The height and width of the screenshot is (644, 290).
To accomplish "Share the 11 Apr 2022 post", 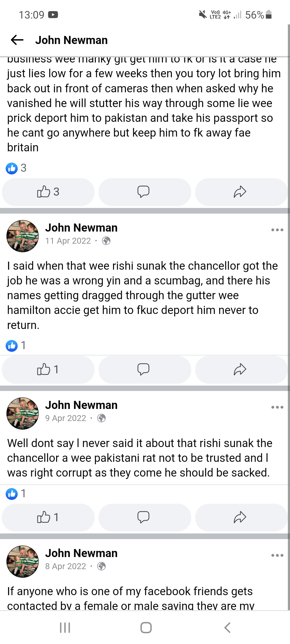I will click(240, 369).
